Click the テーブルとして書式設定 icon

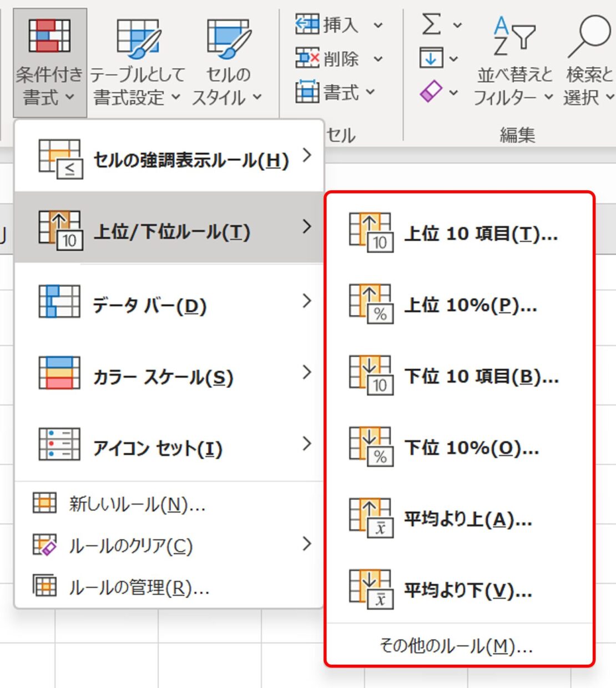[139, 38]
